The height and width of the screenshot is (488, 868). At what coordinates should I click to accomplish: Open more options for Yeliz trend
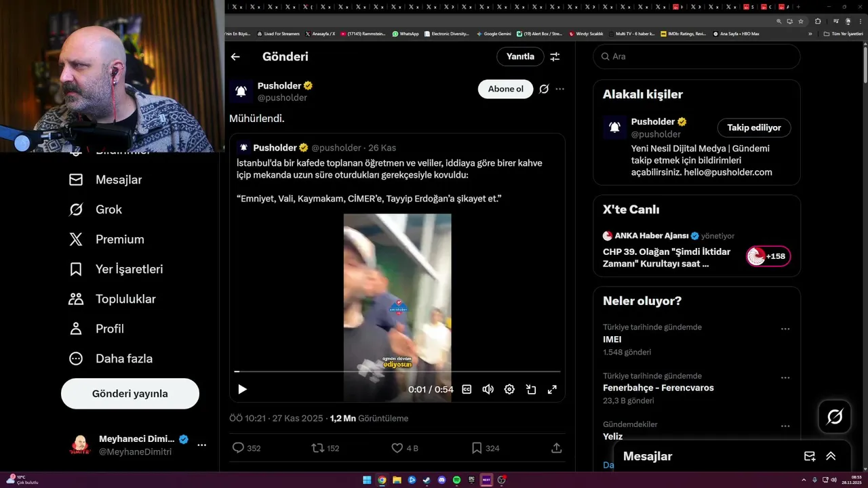(785, 426)
